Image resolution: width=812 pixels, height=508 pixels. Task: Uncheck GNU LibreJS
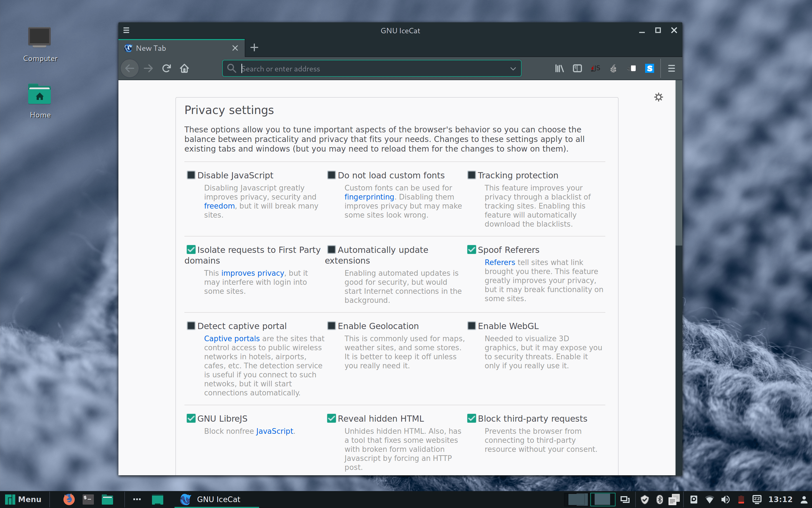[x=191, y=418]
